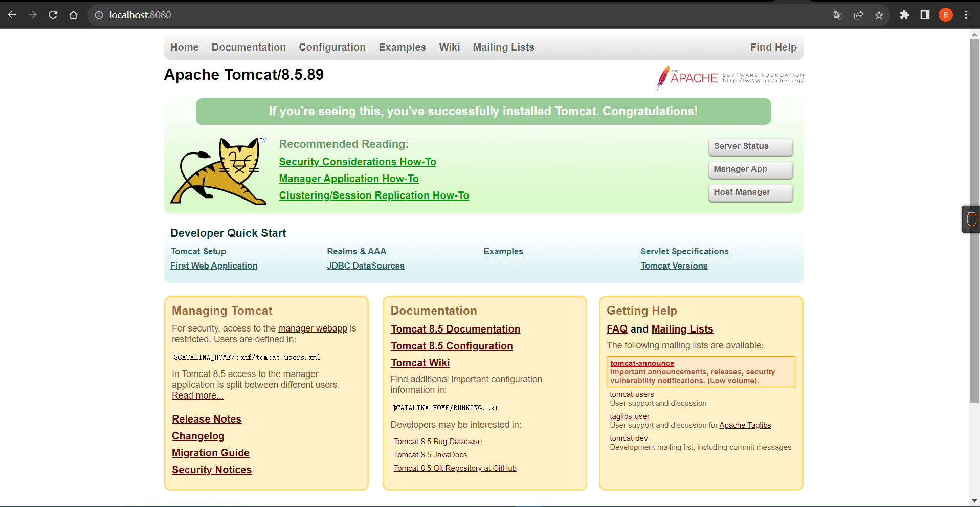980x507 pixels.
Task: Open Tomcat 8.5 JavaDocs link
Action: click(x=430, y=455)
